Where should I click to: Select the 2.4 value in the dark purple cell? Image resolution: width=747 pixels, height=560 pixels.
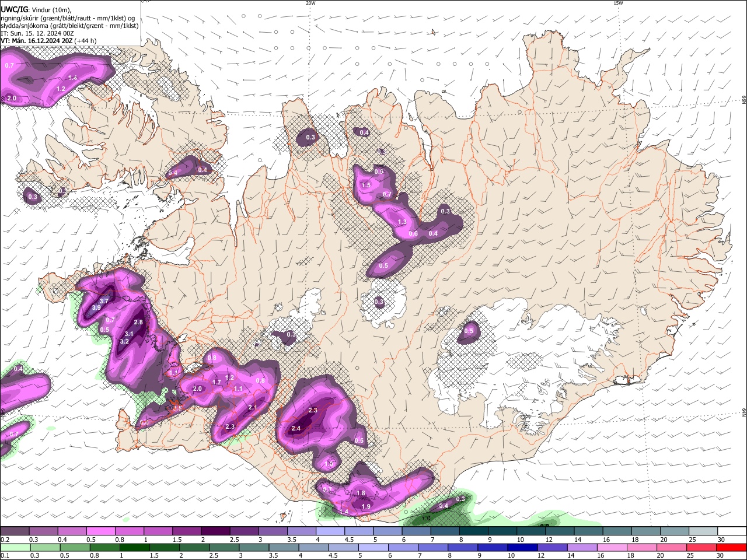[x=296, y=429]
